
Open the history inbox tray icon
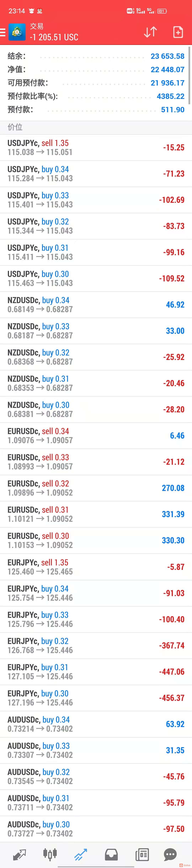(x=111, y=854)
